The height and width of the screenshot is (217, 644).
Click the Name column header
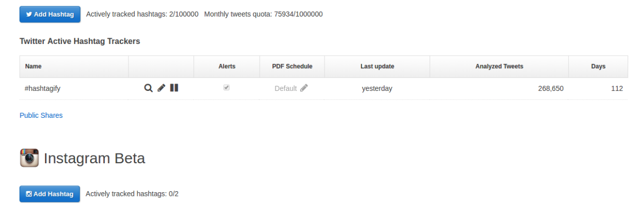33,66
